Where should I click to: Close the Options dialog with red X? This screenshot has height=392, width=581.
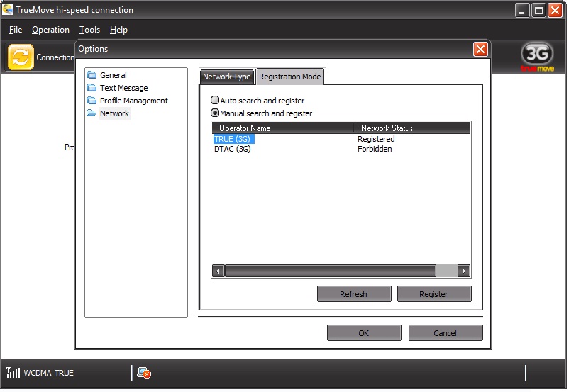click(480, 49)
